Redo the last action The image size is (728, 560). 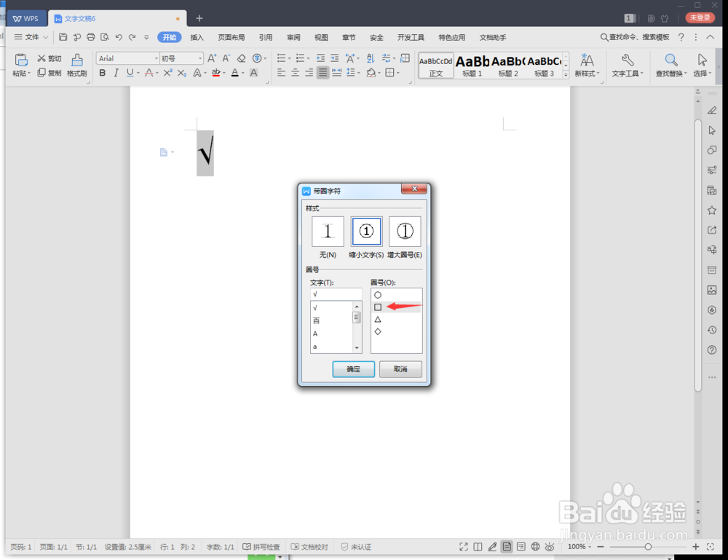[x=132, y=37]
